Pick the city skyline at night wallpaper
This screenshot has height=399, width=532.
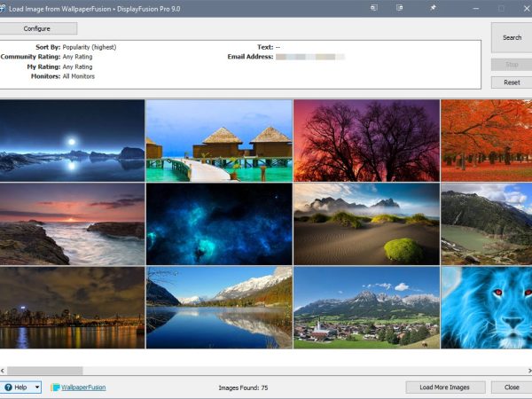tap(72, 308)
